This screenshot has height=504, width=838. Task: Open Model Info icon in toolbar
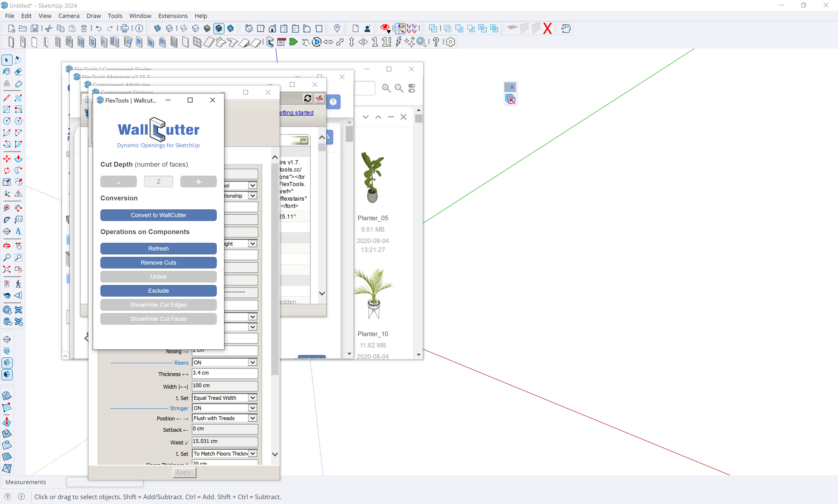pos(139,29)
